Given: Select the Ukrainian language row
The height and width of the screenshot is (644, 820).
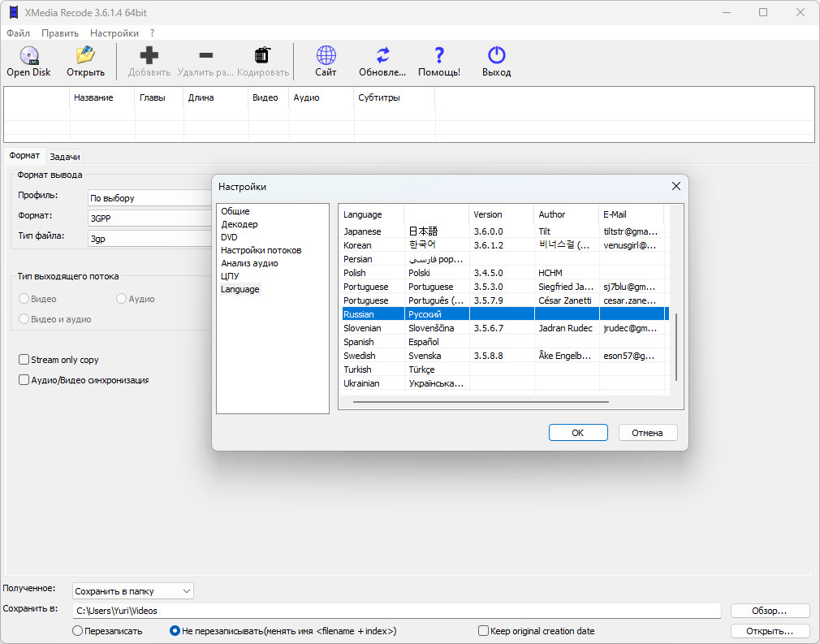Looking at the screenshot, I should tap(503, 383).
